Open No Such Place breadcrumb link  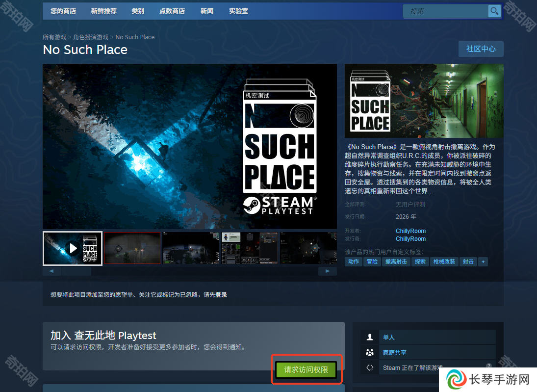tap(135, 37)
